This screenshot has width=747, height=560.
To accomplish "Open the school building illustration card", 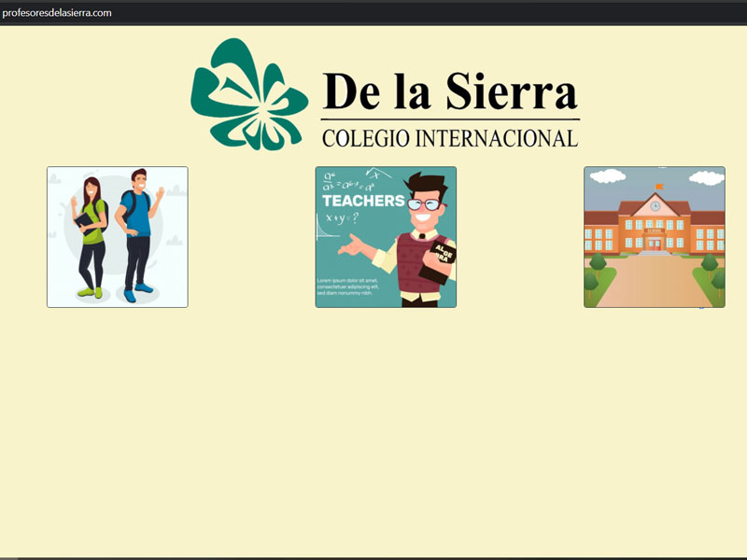I will pos(654,237).
